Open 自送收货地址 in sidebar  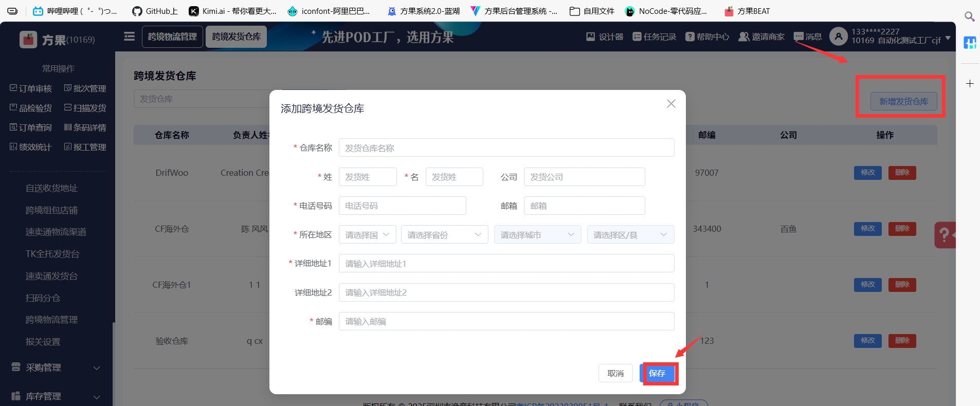click(51, 188)
